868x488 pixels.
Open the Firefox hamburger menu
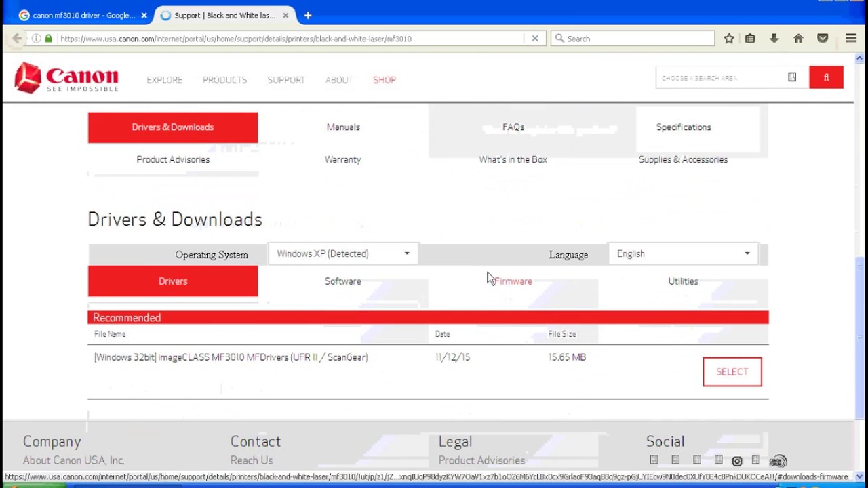tap(851, 39)
